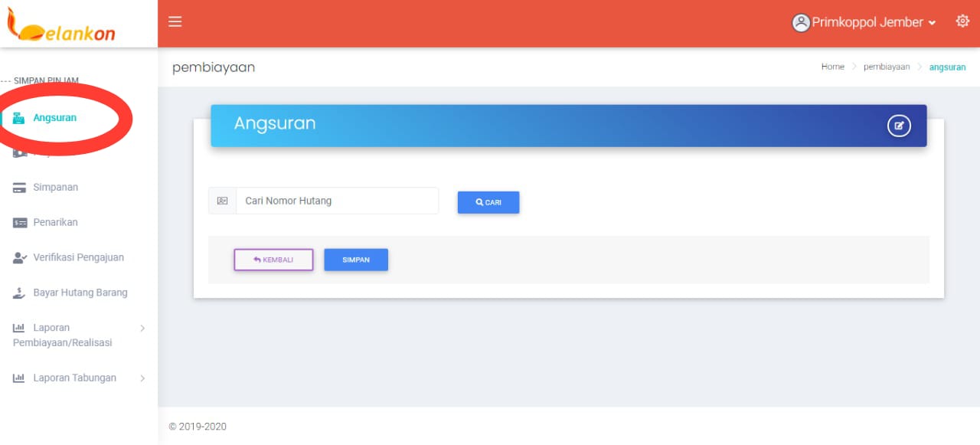The width and height of the screenshot is (980, 445).
Task: Click the Bayar Hutang Barang hand icon
Action: tap(20, 293)
